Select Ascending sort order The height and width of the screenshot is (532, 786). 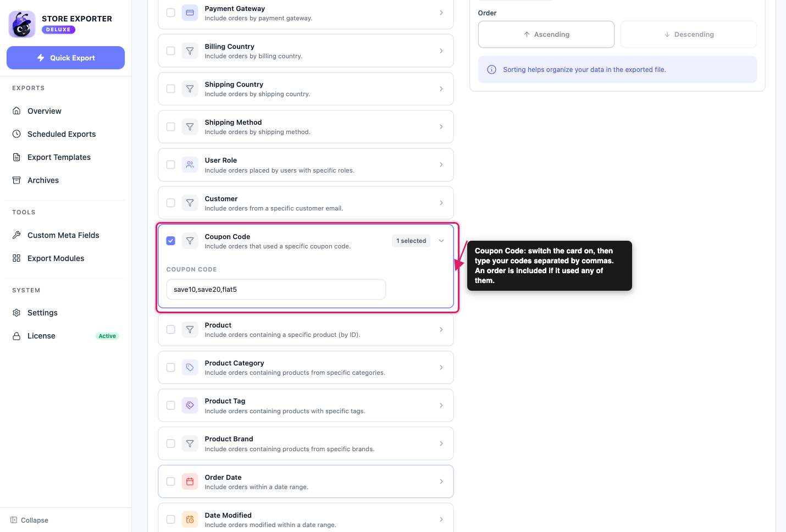tap(546, 35)
